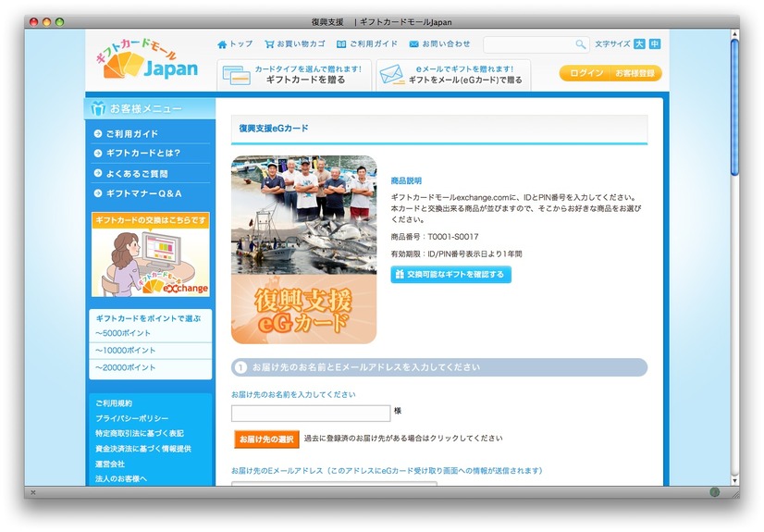Open よくあるご質問 sidebar link

(x=137, y=173)
